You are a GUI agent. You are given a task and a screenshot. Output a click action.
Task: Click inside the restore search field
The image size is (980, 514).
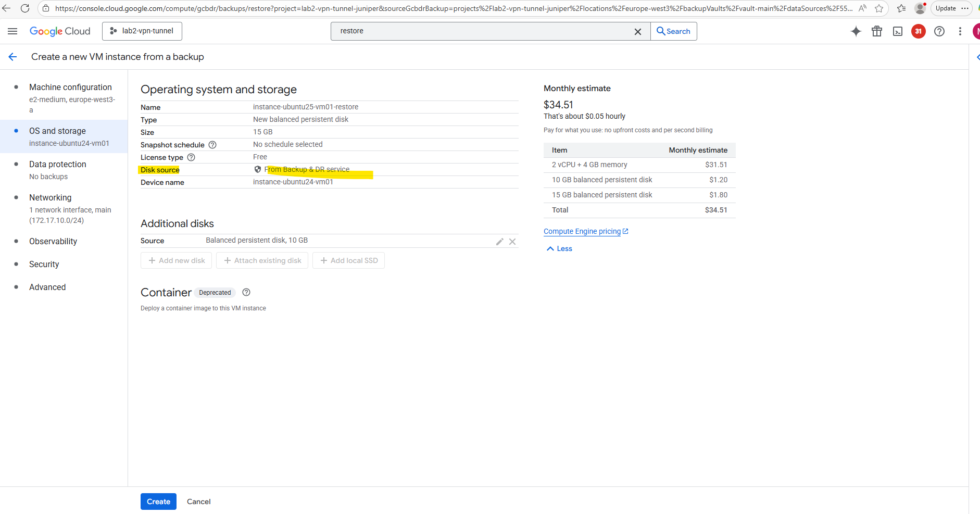pyautogui.click(x=479, y=31)
